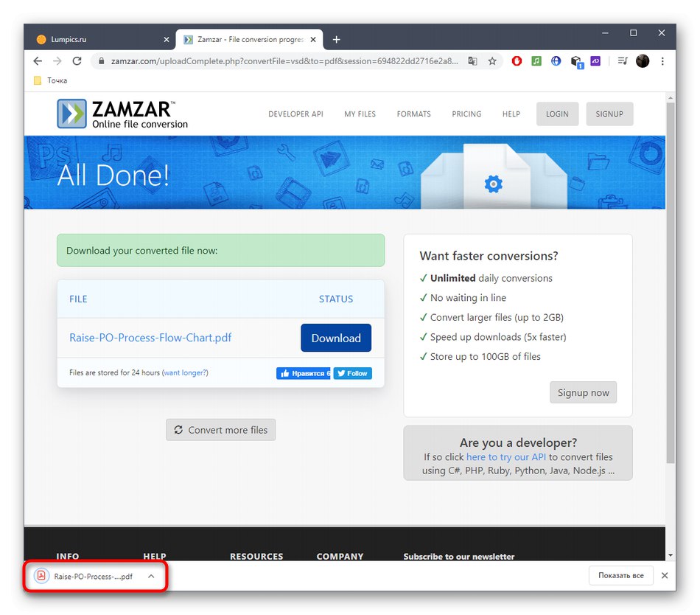Click Показать все downloads button

click(x=621, y=576)
